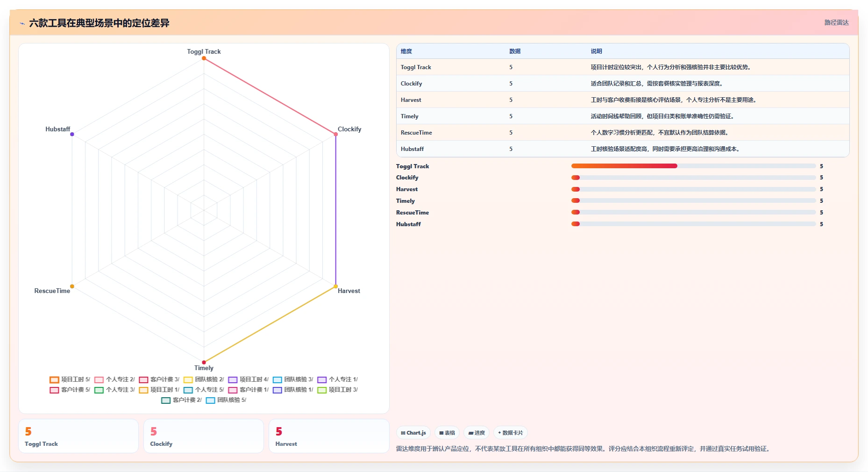Image resolution: width=868 pixels, height=472 pixels.
Task: Click the RescueTime progress bar
Action: 693,212
